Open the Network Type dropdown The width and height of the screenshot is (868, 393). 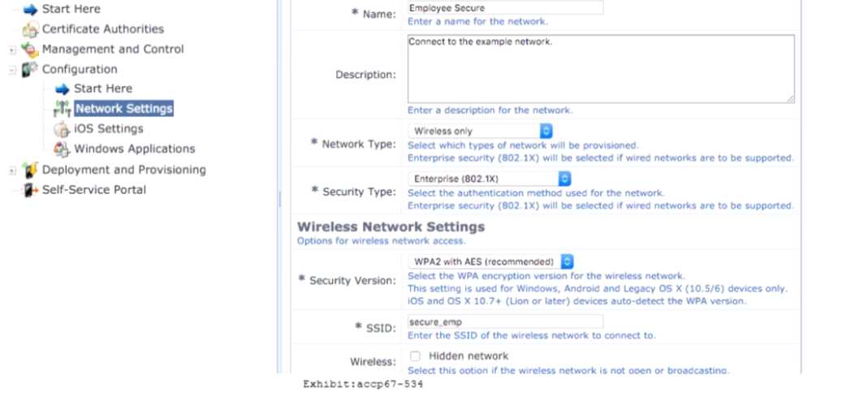480,131
